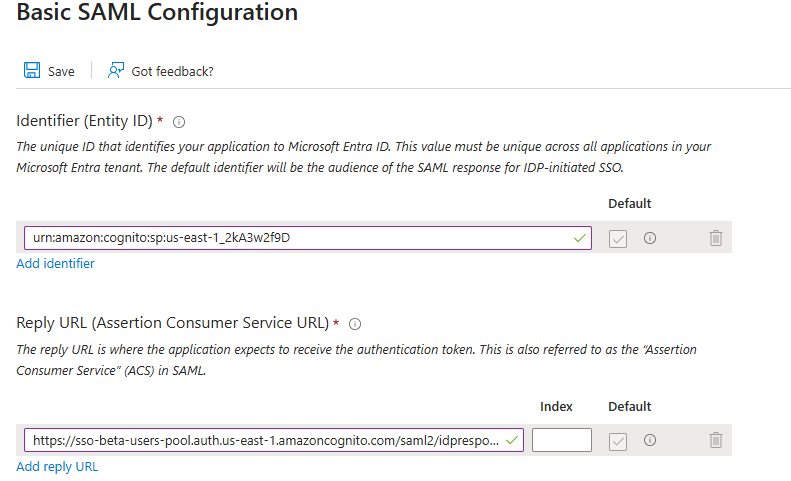The height and width of the screenshot is (481, 791).
Task: Click the Default header above the reply URL row
Action: click(630, 407)
